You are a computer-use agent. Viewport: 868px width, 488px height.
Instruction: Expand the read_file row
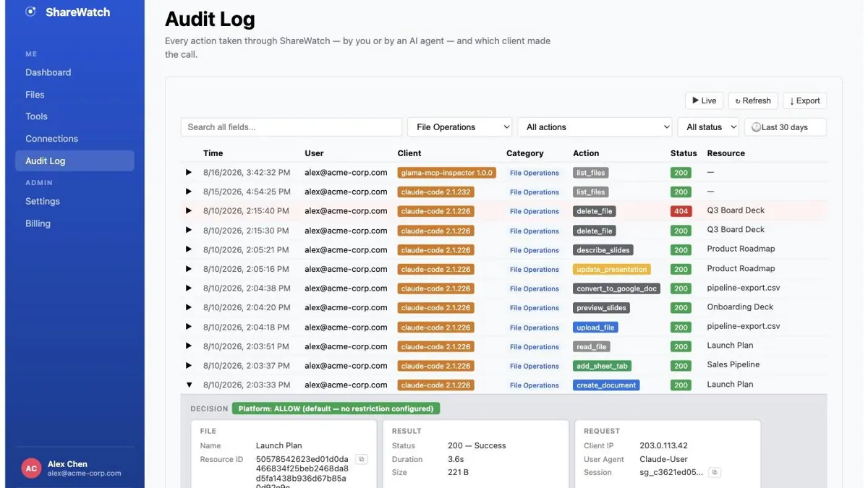189,346
